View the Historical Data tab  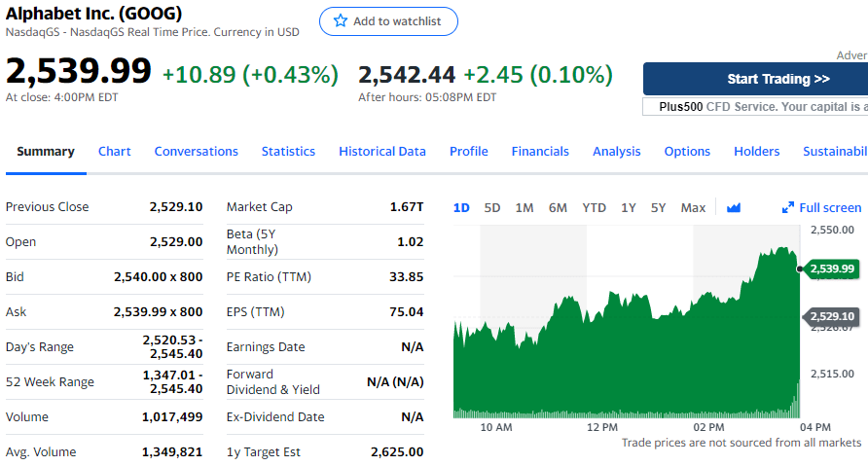pos(382,151)
